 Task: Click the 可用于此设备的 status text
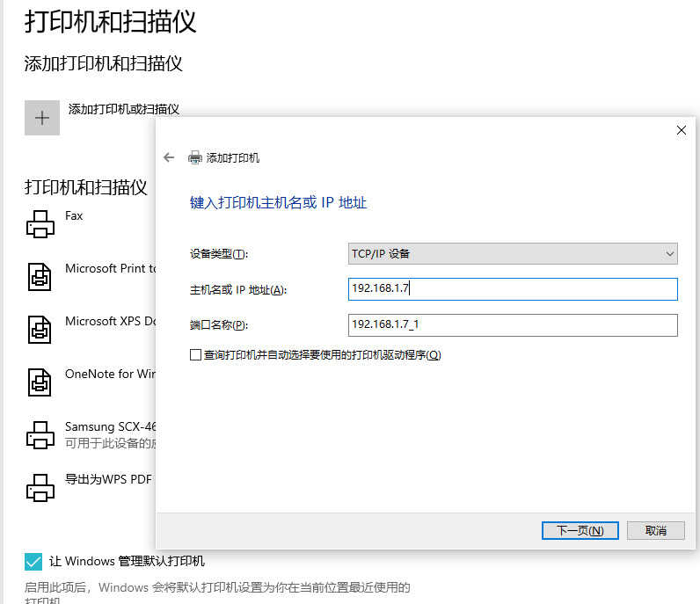[x=110, y=443]
